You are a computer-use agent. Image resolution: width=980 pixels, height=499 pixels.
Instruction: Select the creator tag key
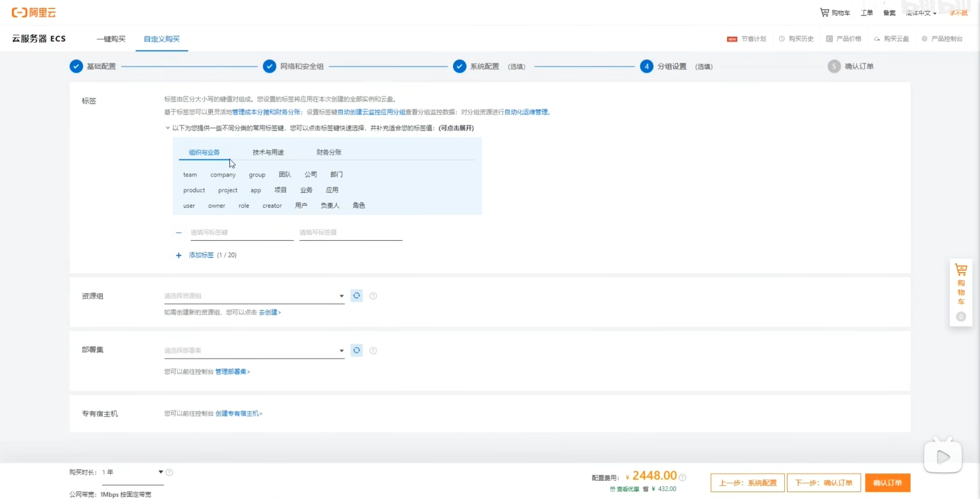pyautogui.click(x=272, y=205)
